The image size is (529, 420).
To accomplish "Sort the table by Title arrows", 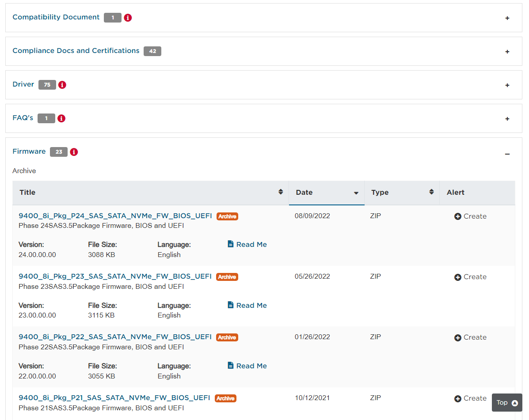I will coord(281,192).
